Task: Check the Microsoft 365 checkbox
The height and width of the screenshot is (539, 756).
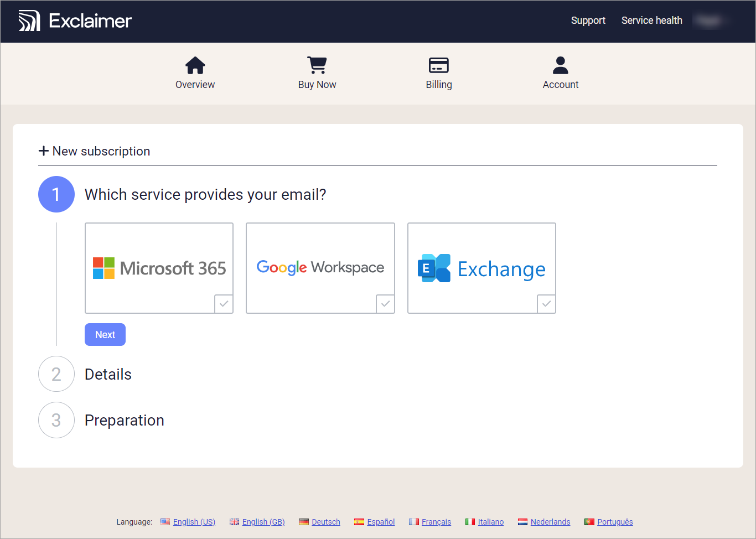Action: point(224,304)
